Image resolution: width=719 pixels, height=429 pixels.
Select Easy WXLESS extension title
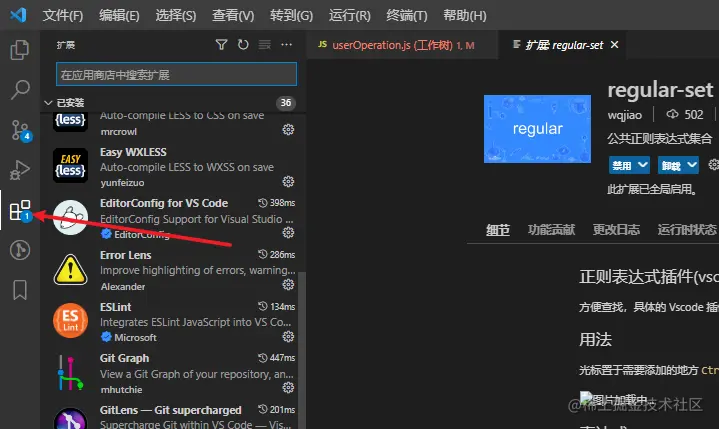[133, 152]
